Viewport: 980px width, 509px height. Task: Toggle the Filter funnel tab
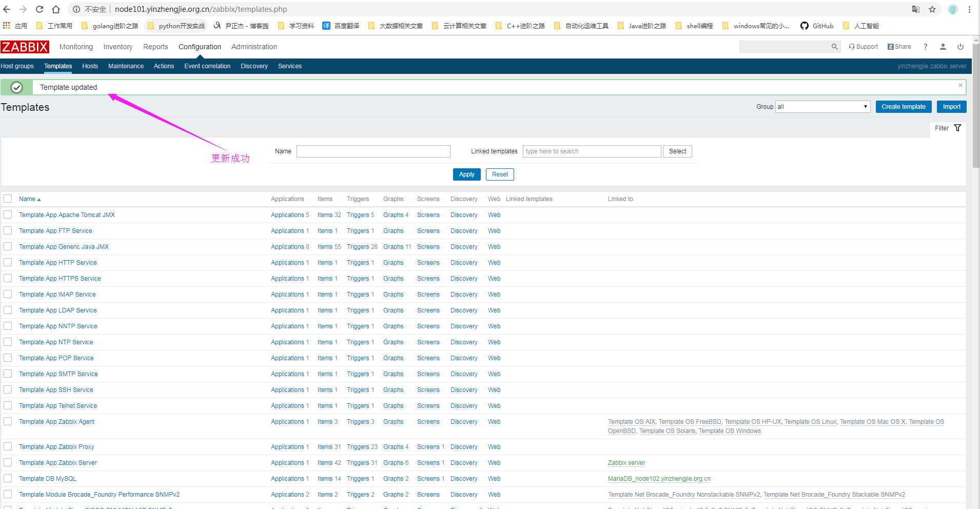[948, 128]
